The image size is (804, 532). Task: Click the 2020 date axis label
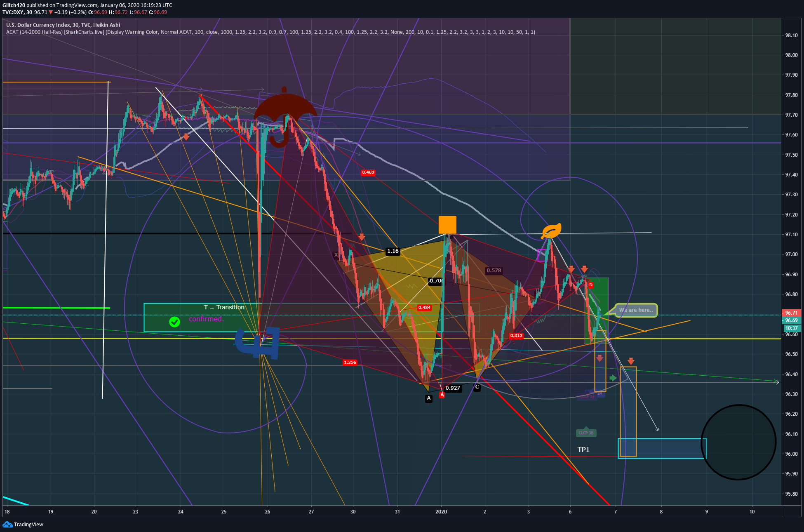(x=441, y=512)
